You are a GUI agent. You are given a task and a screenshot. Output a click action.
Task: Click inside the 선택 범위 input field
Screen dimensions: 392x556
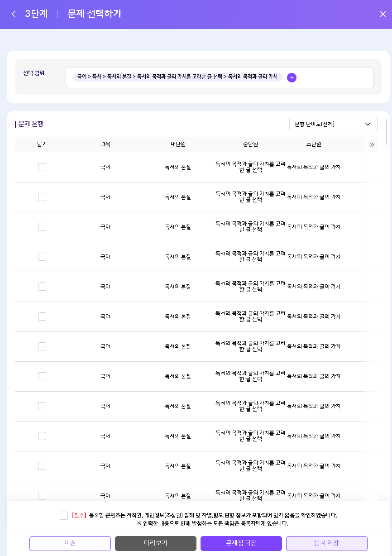tap(335, 77)
